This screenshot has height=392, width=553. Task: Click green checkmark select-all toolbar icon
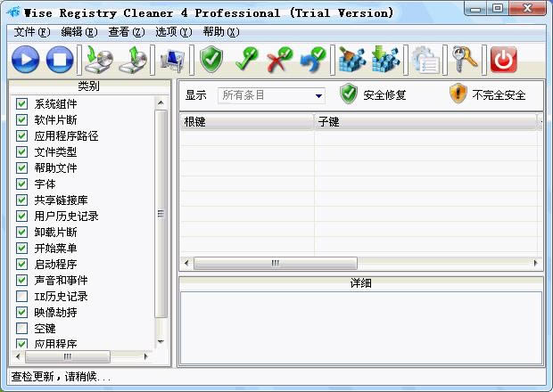[246, 60]
